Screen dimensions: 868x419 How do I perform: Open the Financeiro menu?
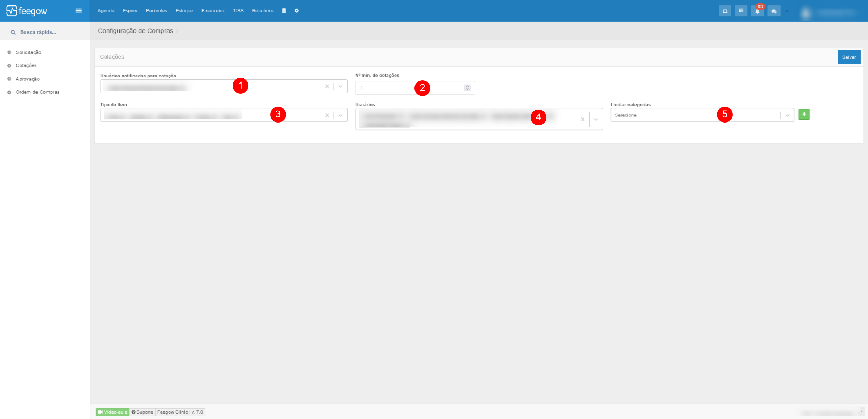point(213,11)
